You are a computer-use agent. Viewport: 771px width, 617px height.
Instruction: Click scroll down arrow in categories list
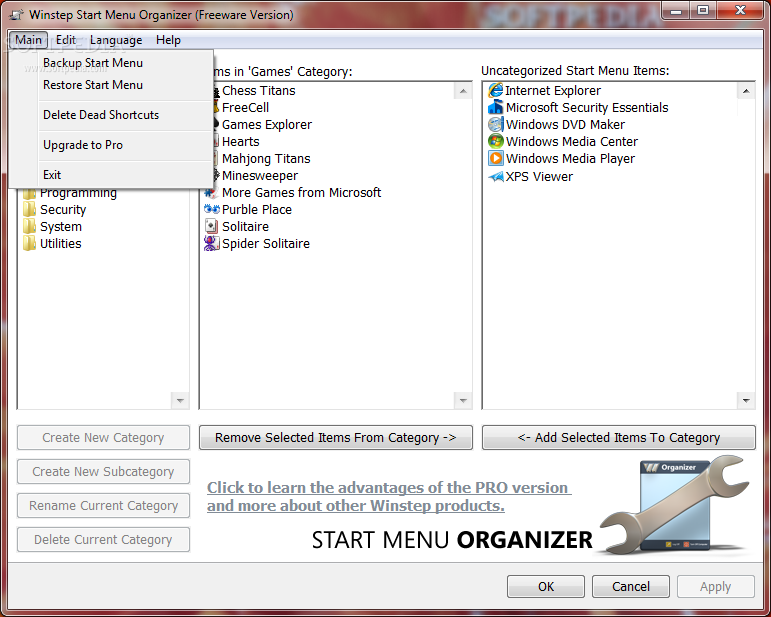(x=180, y=400)
